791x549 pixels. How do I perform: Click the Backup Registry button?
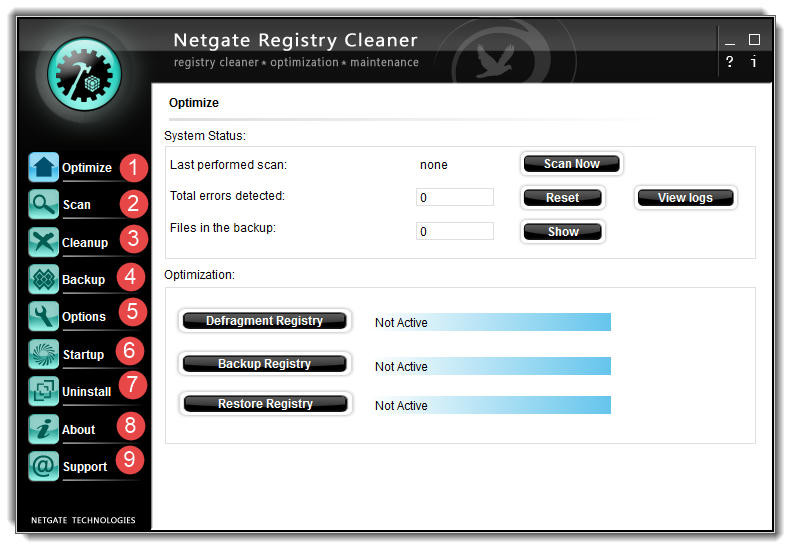point(264,363)
